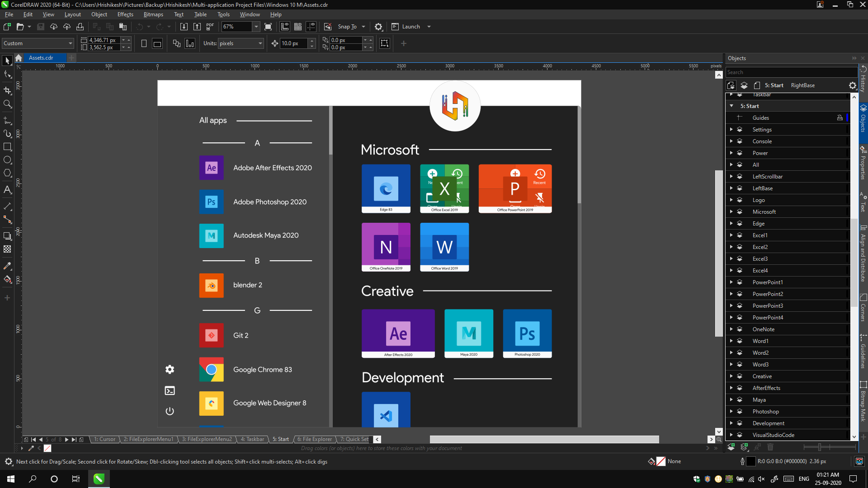Viewport: 868px width, 488px height.
Task: Select the Artistic Media tool
Action: coord(7,134)
